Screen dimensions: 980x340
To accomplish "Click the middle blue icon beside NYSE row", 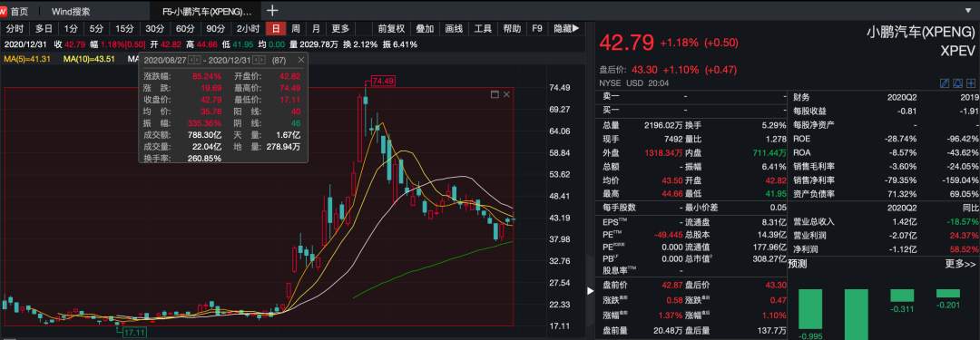I will click(957, 83).
